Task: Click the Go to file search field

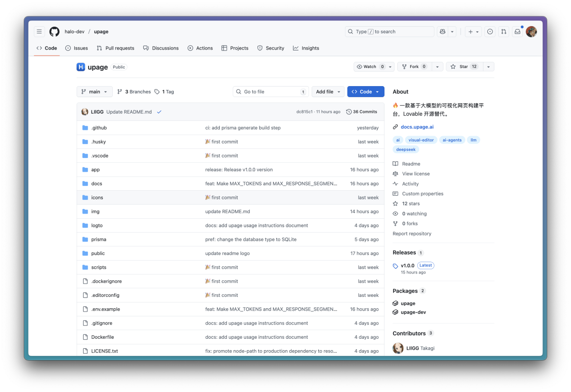Action: tap(270, 92)
